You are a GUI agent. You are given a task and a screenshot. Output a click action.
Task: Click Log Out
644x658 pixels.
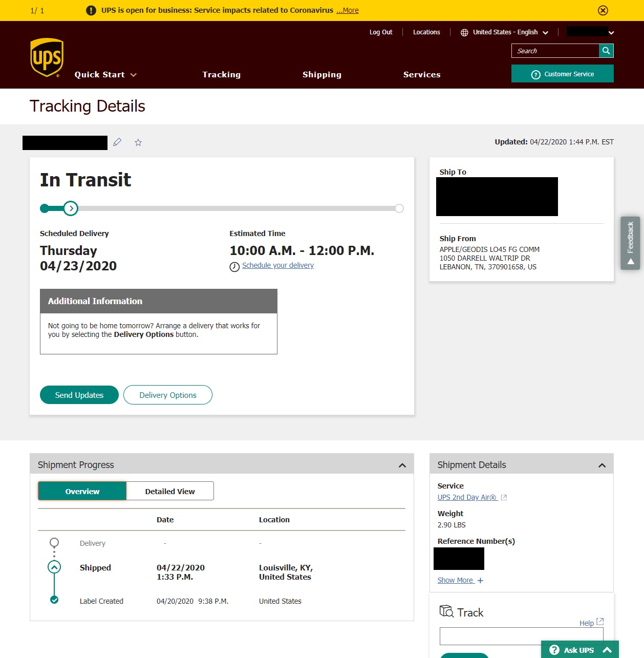pyautogui.click(x=381, y=32)
